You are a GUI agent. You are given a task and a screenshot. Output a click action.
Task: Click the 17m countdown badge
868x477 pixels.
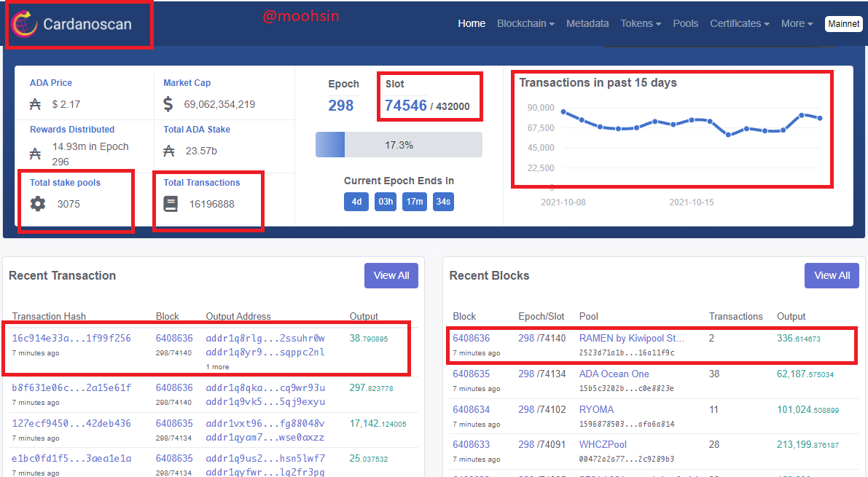tap(415, 202)
